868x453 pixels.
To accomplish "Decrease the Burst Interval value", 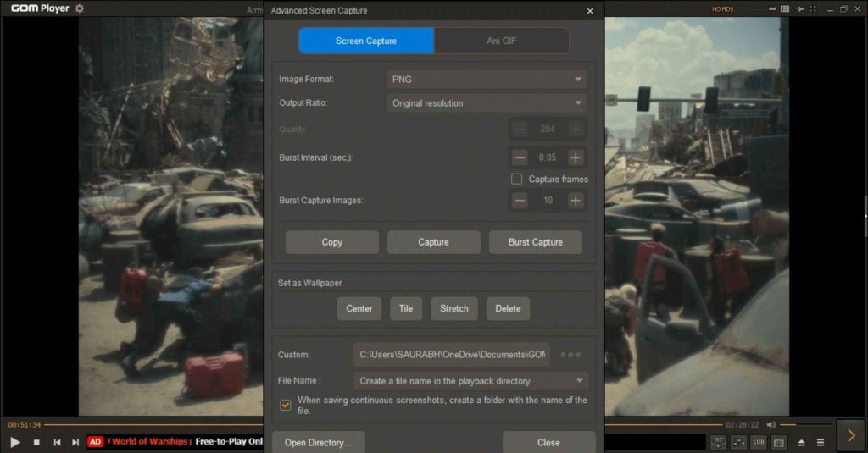I will click(x=520, y=157).
